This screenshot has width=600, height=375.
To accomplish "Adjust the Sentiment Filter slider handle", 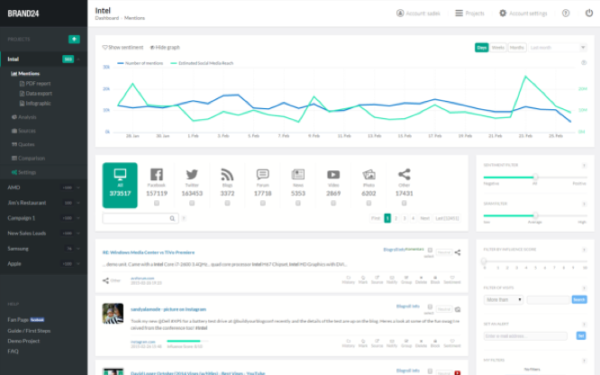I will [535, 177].
